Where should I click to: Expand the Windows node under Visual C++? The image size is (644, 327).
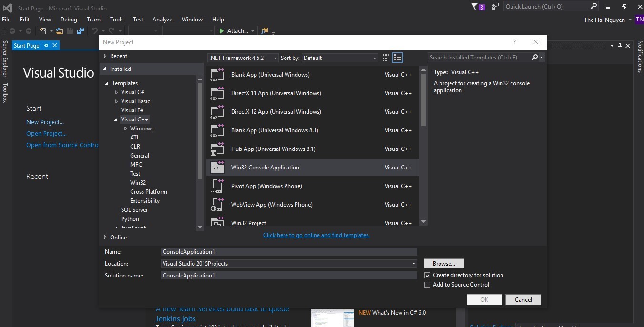click(x=125, y=129)
